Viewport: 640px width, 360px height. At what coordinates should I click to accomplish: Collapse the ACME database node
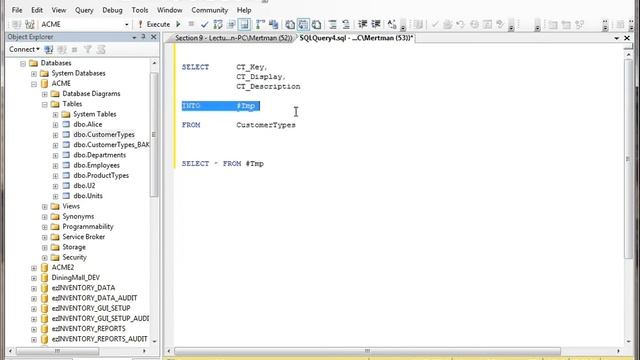(34, 84)
